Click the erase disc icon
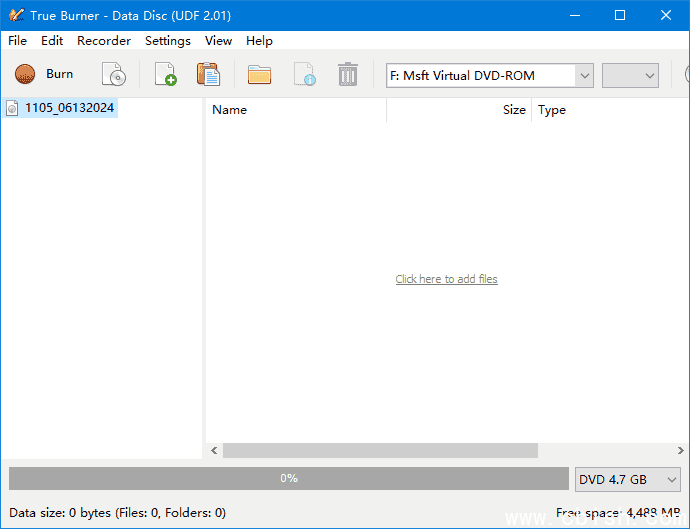Viewport: 690px width, 529px height. pyautogui.click(x=114, y=74)
